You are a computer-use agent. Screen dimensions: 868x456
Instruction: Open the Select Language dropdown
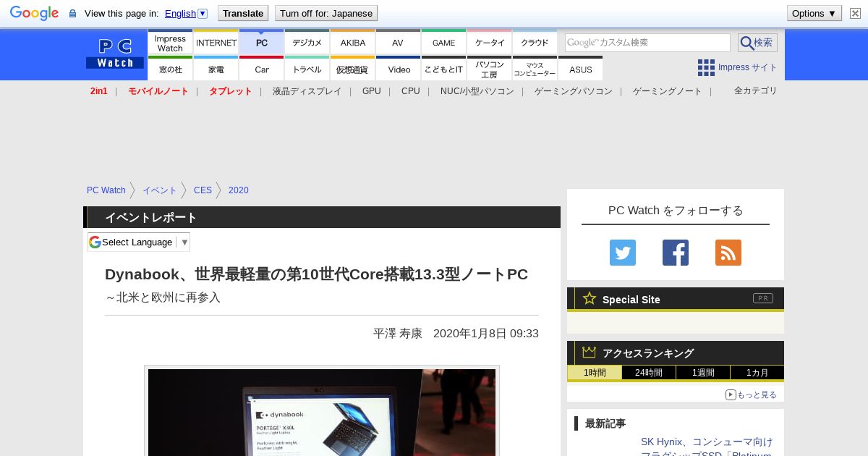coord(139,242)
